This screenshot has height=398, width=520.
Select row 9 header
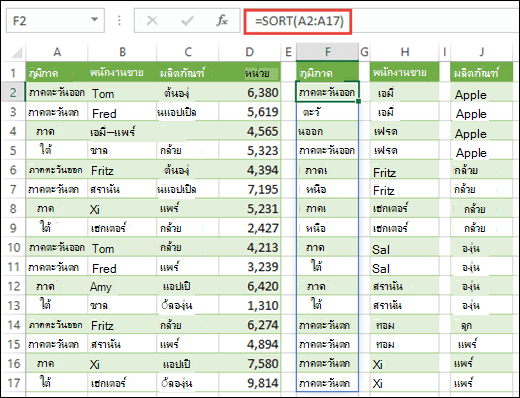13,228
